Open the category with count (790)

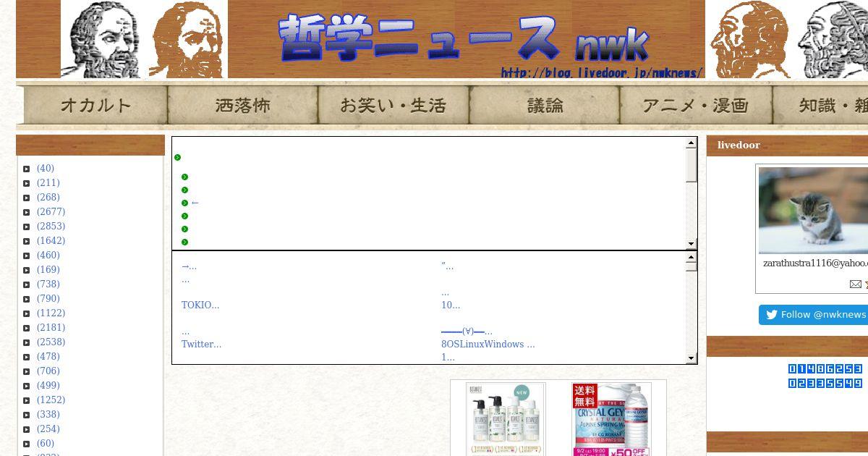(48, 299)
